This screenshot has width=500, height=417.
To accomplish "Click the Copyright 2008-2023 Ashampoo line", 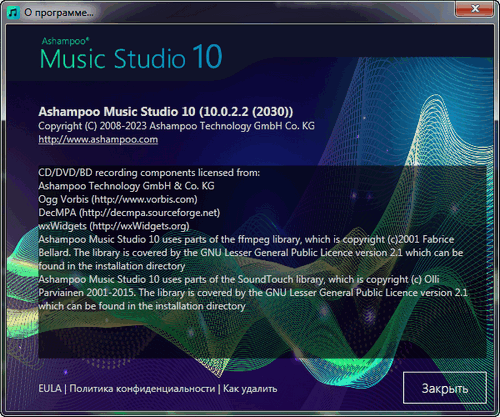I will point(176,126).
